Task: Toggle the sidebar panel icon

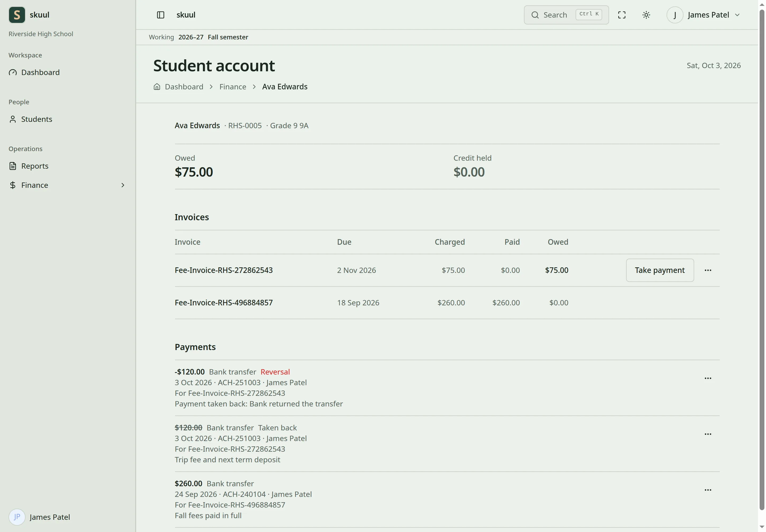Action: [x=160, y=15]
